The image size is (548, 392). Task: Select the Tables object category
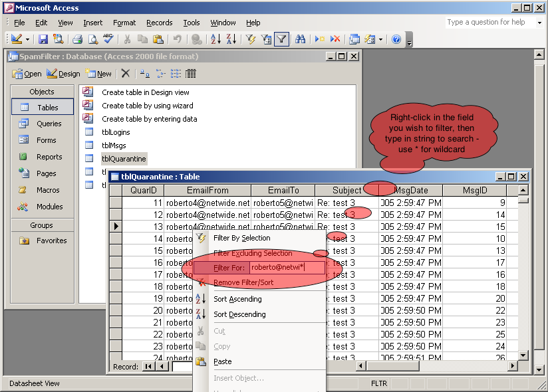coord(43,107)
